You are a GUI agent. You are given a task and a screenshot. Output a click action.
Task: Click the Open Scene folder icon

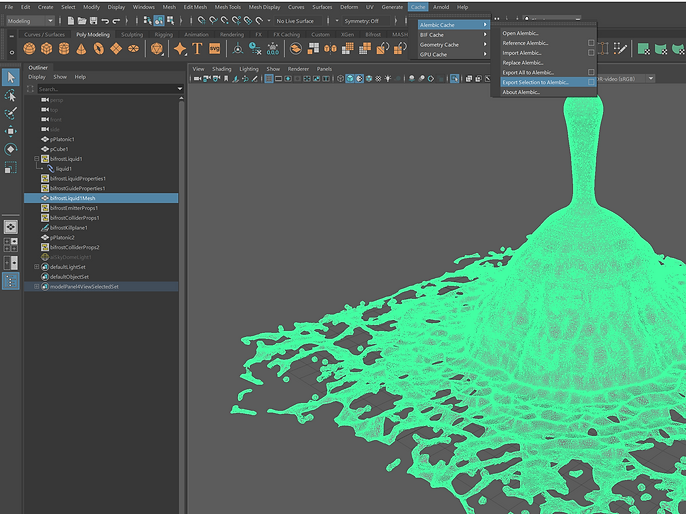click(x=82, y=21)
